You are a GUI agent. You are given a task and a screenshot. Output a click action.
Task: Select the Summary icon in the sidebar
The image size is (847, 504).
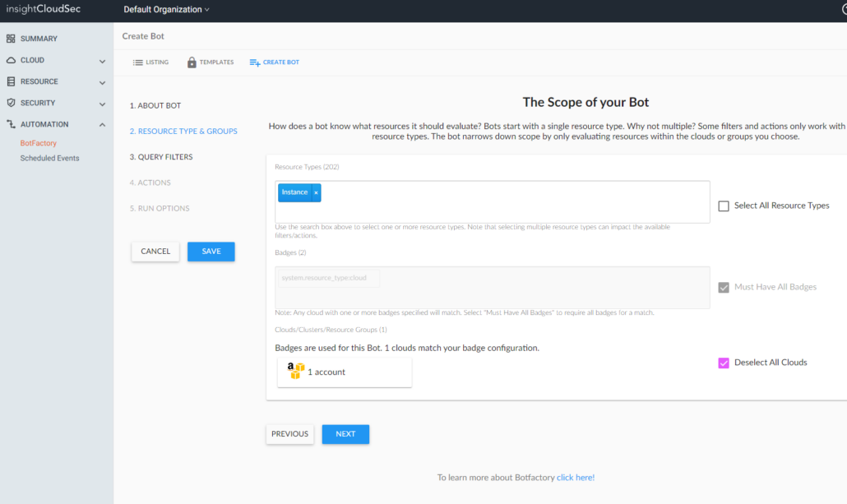[x=12, y=38]
